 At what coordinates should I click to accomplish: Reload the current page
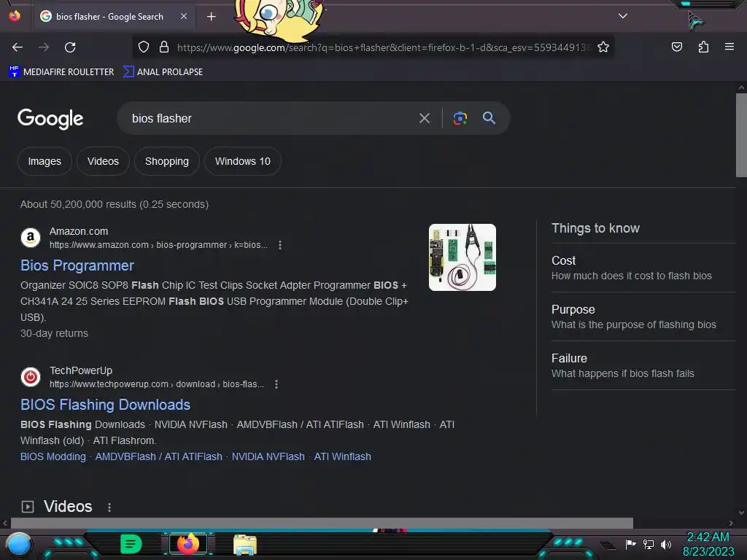(x=70, y=47)
